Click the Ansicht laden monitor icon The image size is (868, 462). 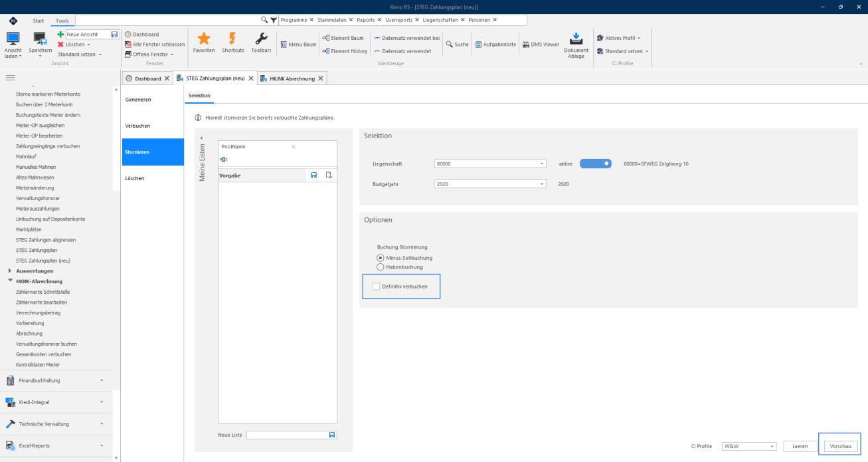(13, 39)
